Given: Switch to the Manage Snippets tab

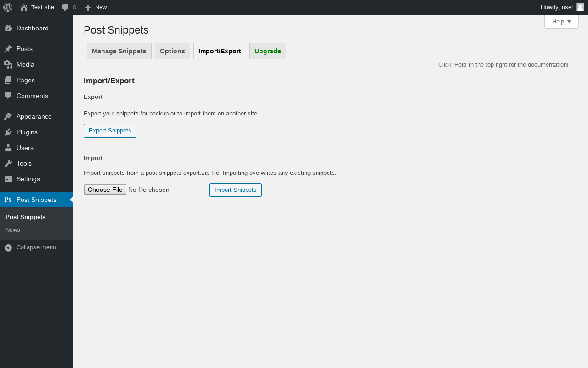Looking at the screenshot, I should [x=119, y=51].
